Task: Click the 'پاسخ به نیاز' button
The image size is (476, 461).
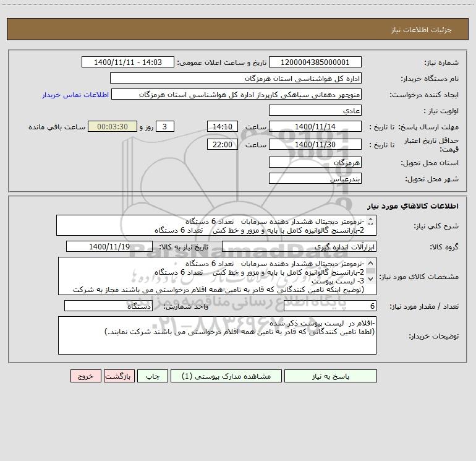Action: click(331, 376)
